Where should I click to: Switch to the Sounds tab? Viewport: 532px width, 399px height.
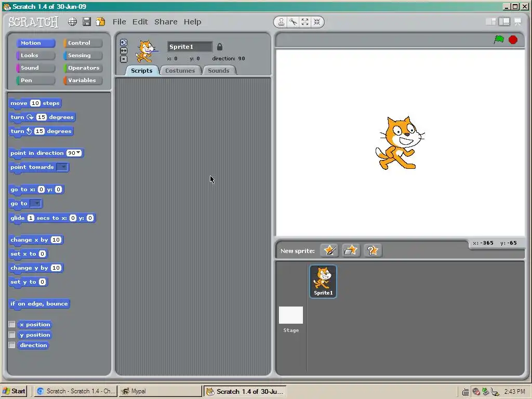219,71
